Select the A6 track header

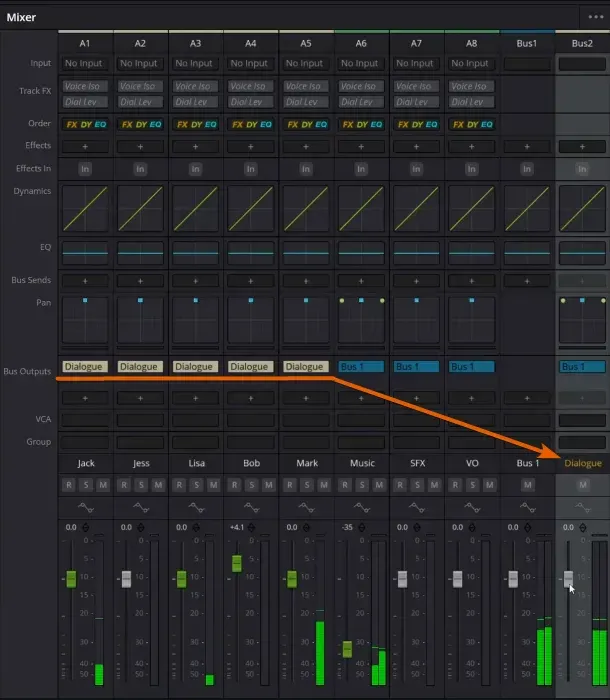(361, 43)
